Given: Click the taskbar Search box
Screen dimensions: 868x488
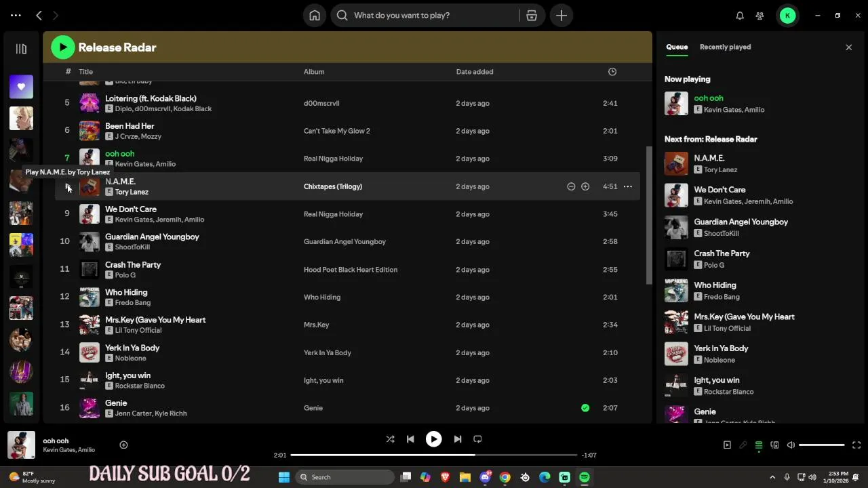Looking at the screenshot, I should point(346,477).
